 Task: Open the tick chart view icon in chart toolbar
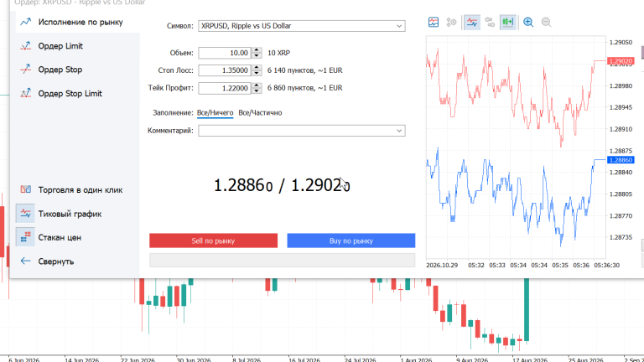(434, 22)
